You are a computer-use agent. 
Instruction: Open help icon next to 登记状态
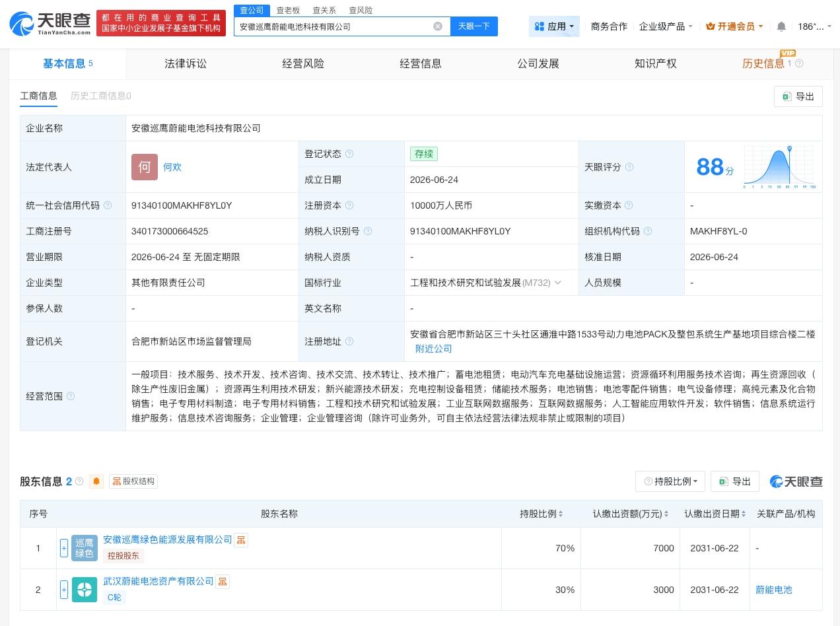click(349, 154)
